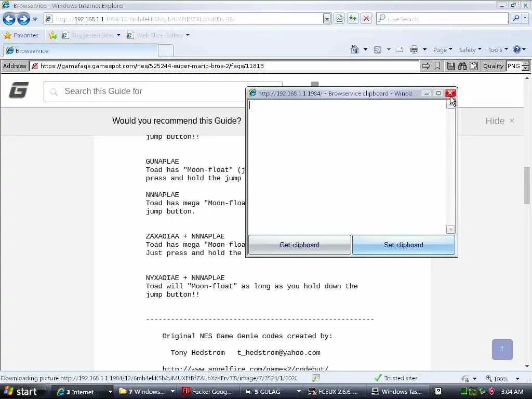532x399 pixels.
Task: Click the Browservice bookmarks list icon
Action: (x=450, y=66)
